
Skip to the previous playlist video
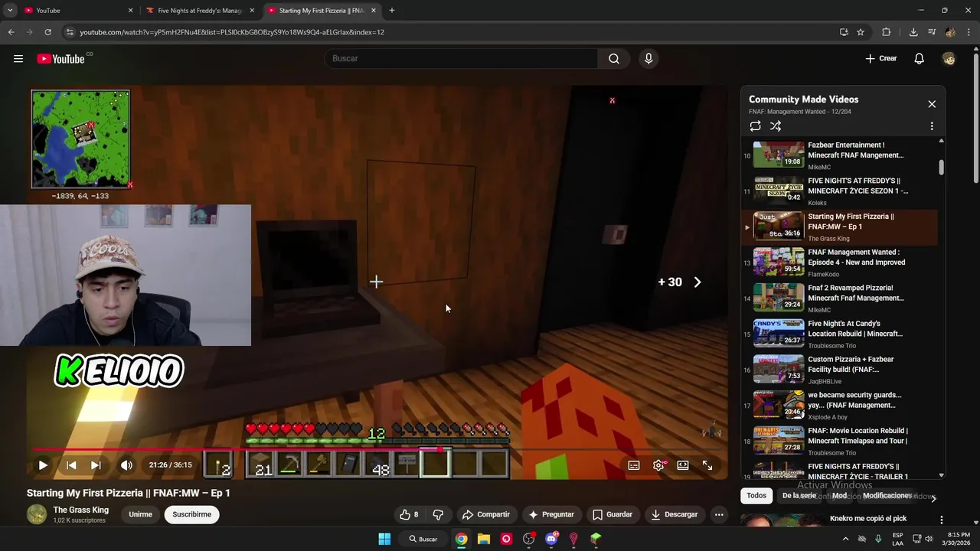point(71,465)
